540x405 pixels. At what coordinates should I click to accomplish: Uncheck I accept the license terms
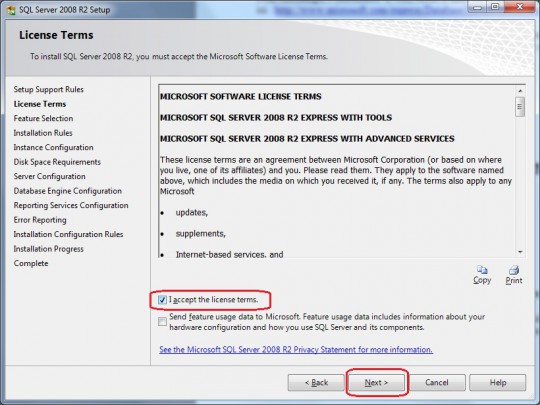(x=162, y=300)
